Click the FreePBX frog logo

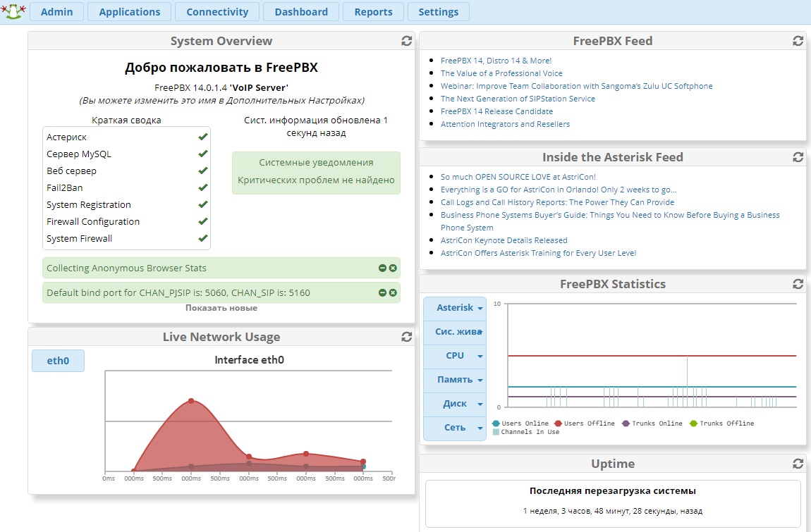13,11
